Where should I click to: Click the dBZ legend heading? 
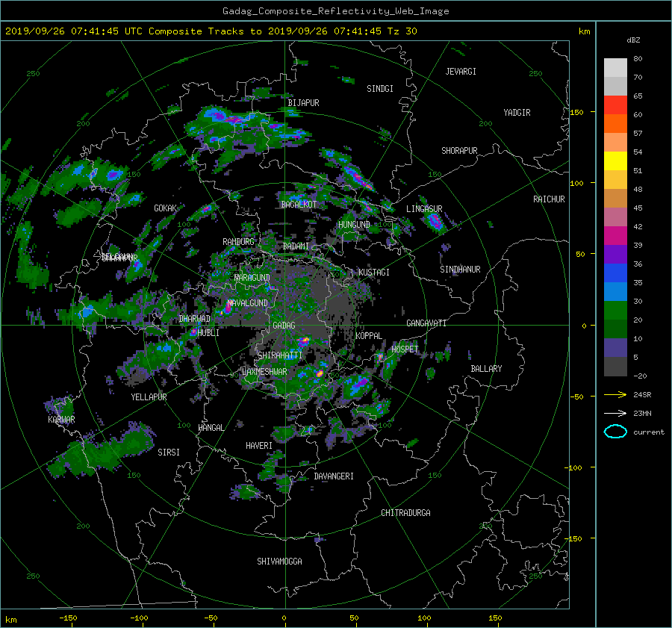coord(633,40)
